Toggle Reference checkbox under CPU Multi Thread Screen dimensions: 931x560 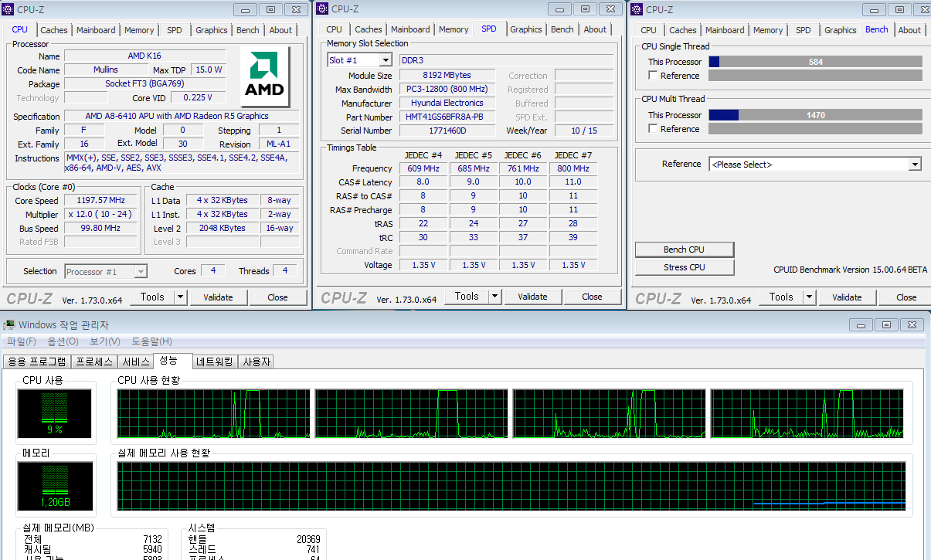(x=653, y=129)
